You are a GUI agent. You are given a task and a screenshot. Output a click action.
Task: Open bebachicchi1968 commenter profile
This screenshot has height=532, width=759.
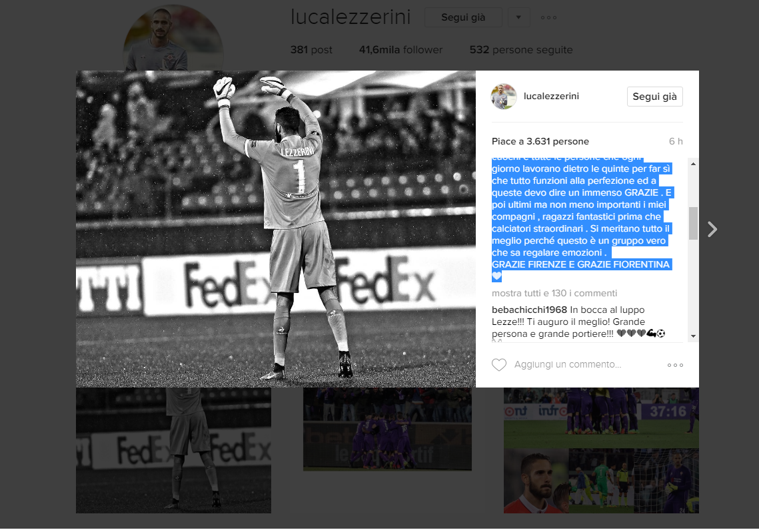pyautogui.click(x=529, y=310)
